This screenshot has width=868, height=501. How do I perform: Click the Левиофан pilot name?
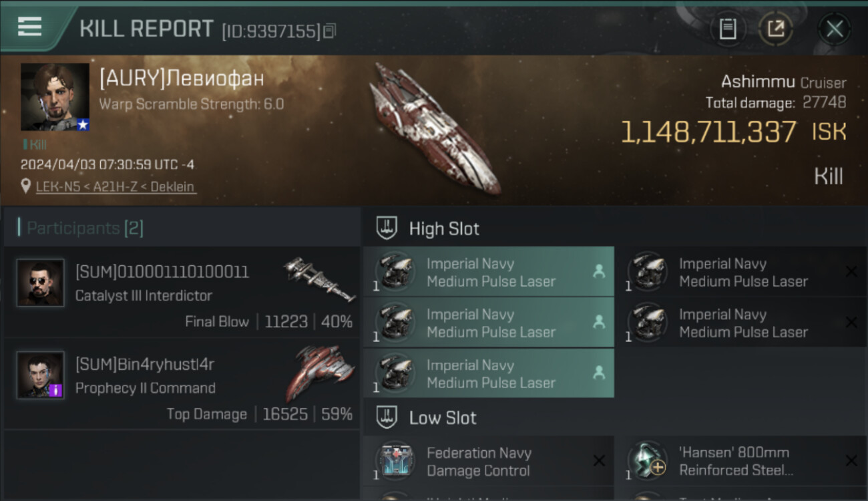182,79
